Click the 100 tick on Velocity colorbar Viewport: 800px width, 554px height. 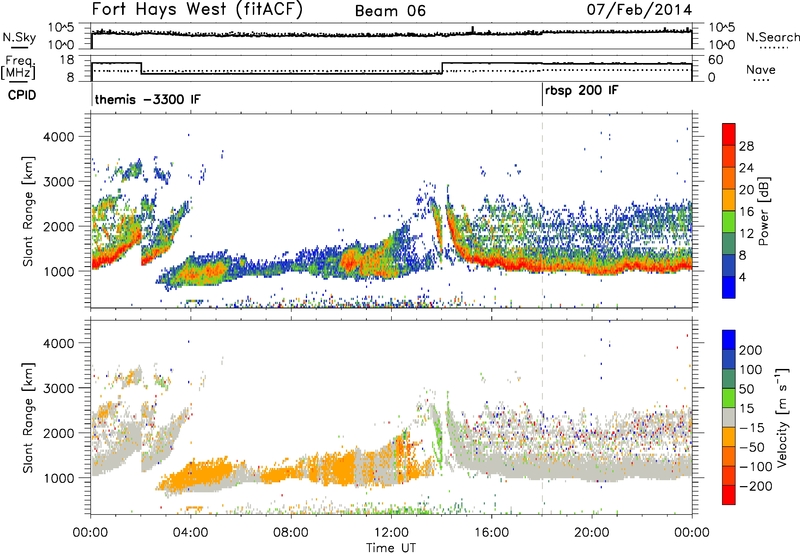(x=751, y=369)
